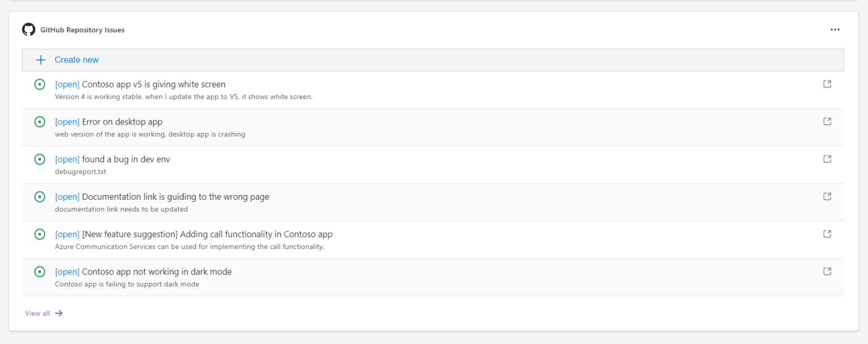The image size is (868, 344).
Task: Open external link icon for 'Error on desktop app'
Action: pyautogui.click(x=827, y=121)
